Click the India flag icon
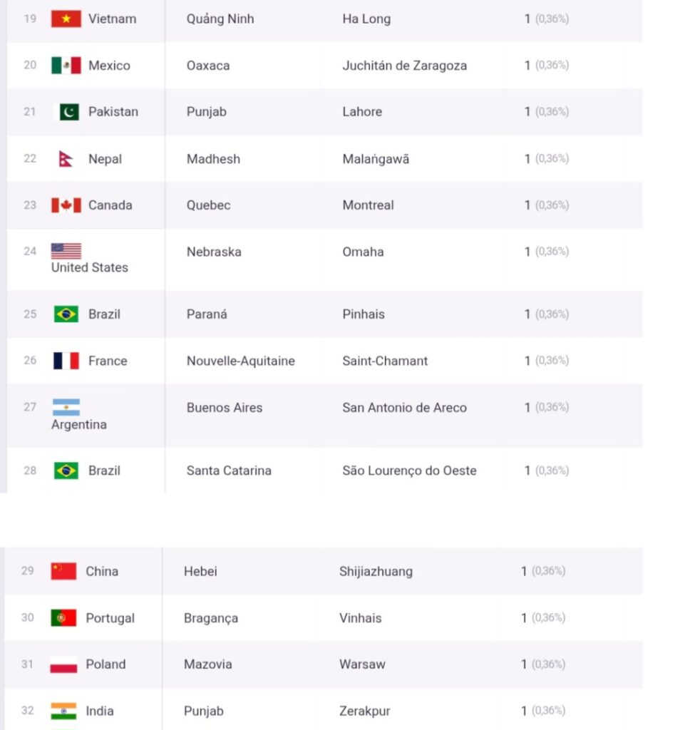The image size is (700, 730). pyautogui.click(x=63, y=711)
